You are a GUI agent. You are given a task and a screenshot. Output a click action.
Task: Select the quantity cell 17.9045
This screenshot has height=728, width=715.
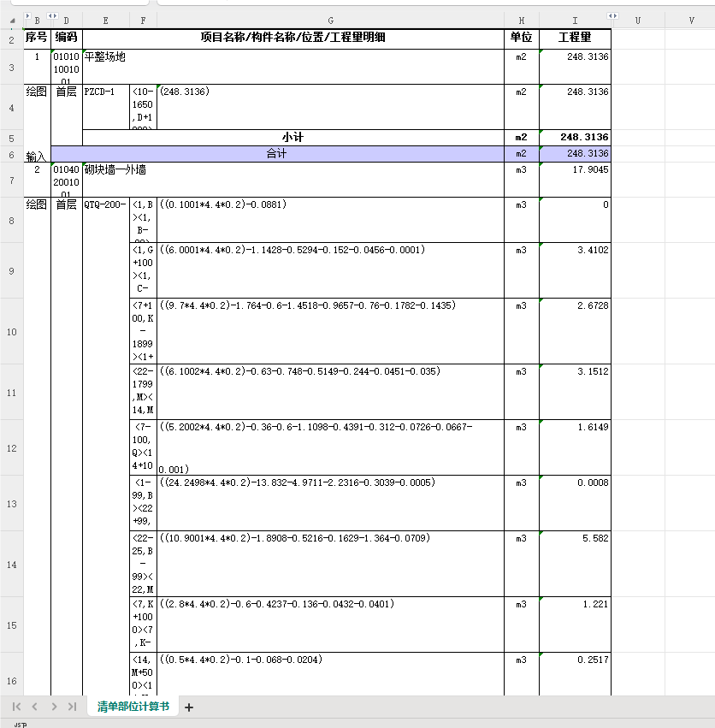coord(575,180)
